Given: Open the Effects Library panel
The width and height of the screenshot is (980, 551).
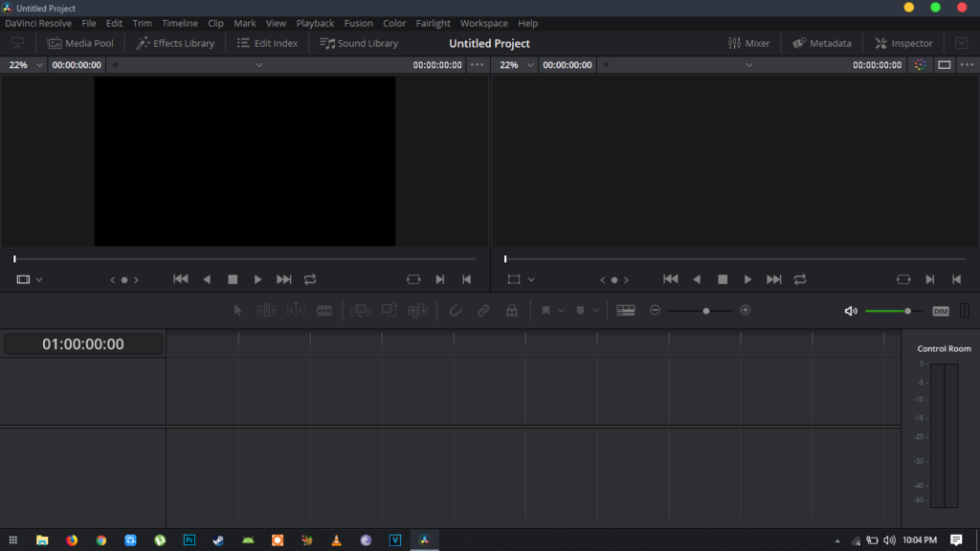Looking at the screenshot, I should [175, 43].
